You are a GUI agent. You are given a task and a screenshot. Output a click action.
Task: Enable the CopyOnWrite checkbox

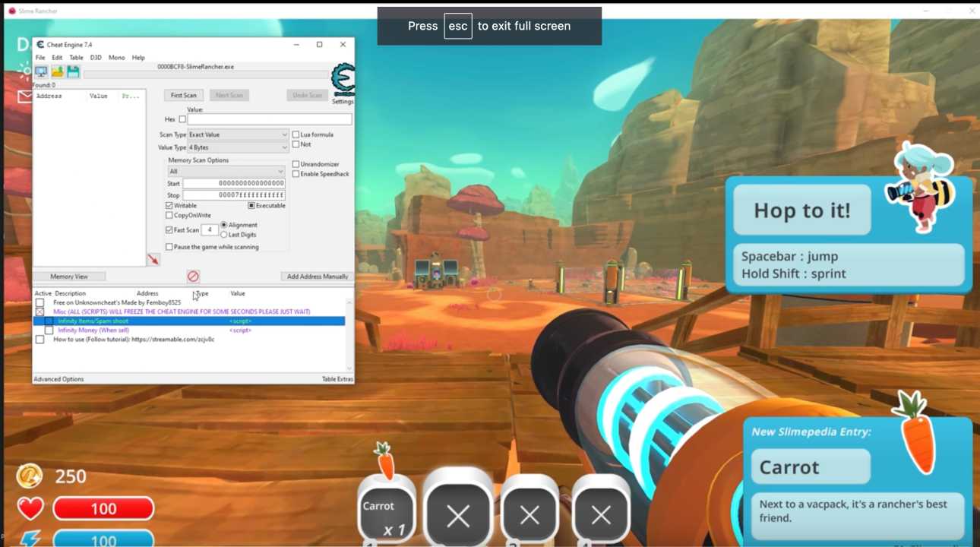pyautogui.click(x=169, y=216)
